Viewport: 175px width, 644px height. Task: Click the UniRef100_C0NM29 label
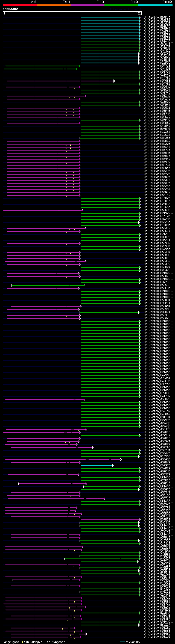pos(157,469)
